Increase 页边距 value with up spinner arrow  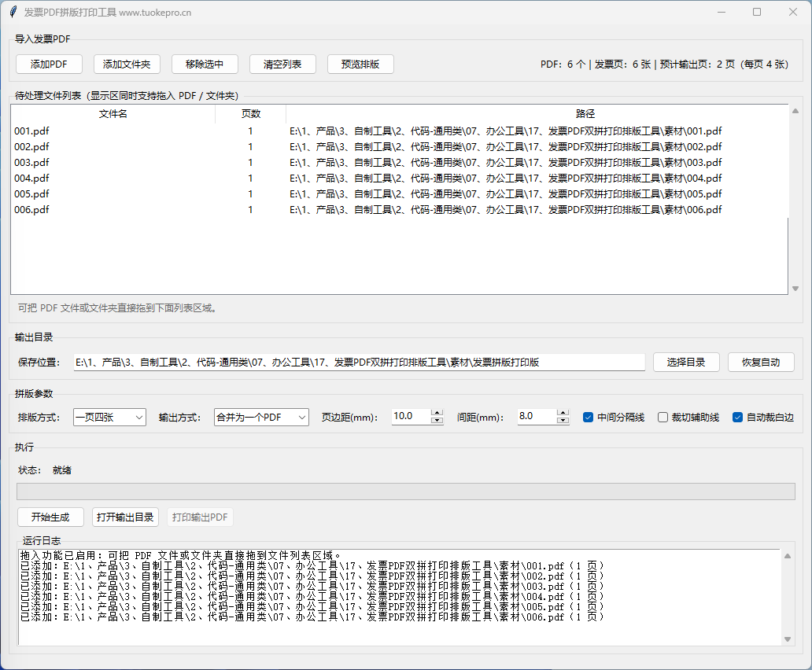(x=437, y=413)
